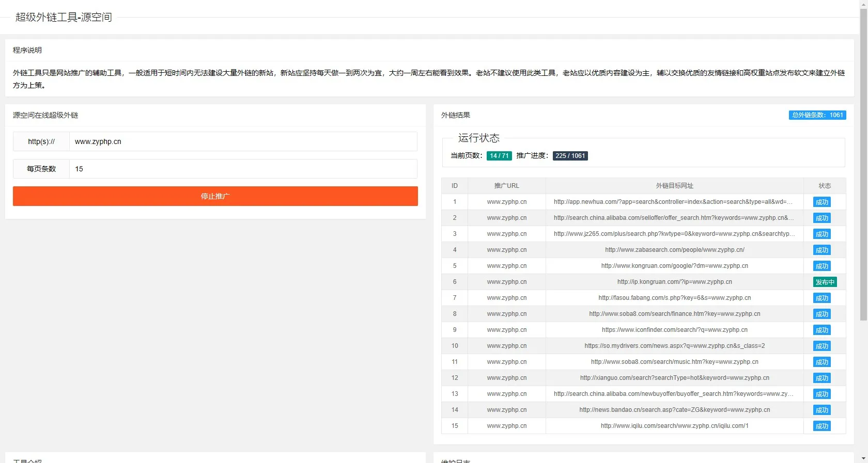Open the app.newhua.com link in row 1

[674, 202]
